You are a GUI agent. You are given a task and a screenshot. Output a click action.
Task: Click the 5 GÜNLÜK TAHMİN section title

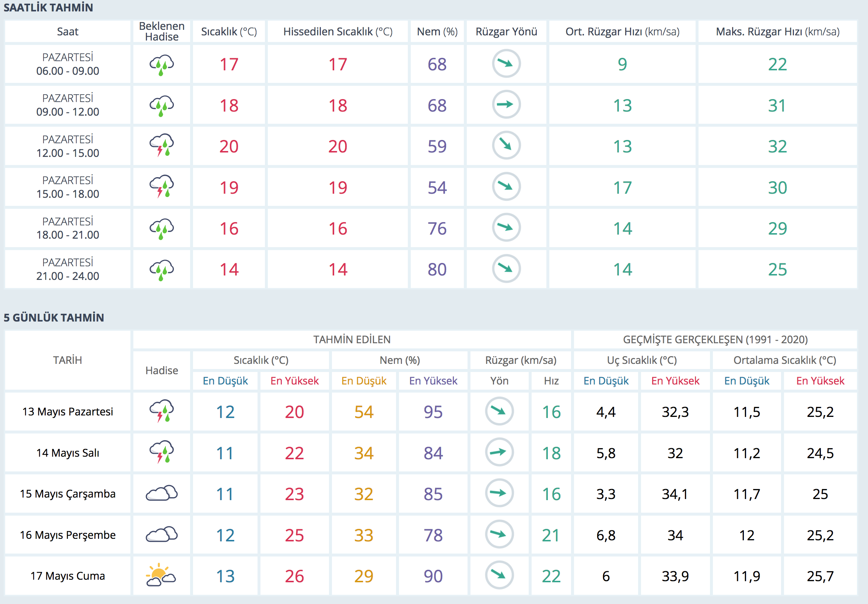[x=54, y=317]
